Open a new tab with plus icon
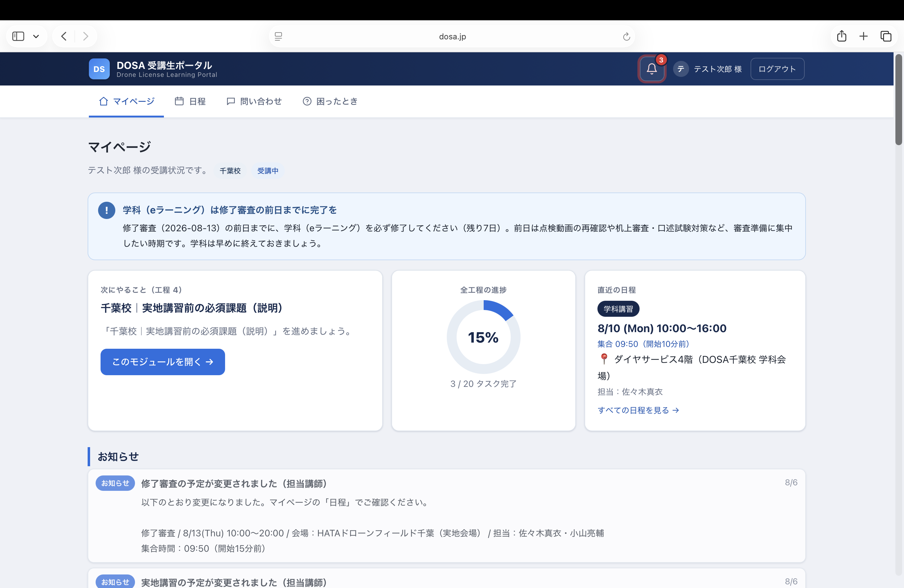Viewport: 904px width, 588px height. tap(863, 36)
